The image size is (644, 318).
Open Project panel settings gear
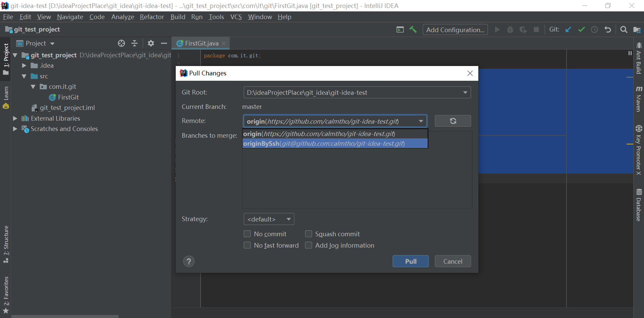(151, 43)
